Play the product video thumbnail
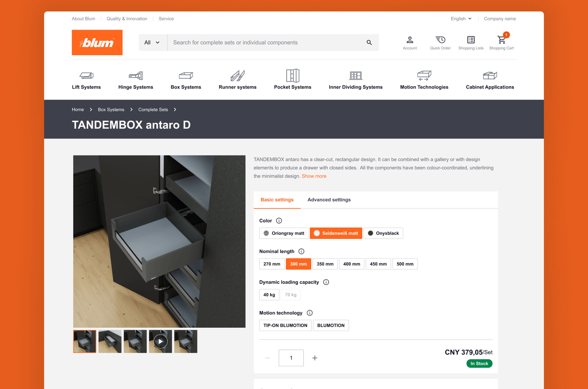Viewport: 588px width, 389px height. (160, 341)
